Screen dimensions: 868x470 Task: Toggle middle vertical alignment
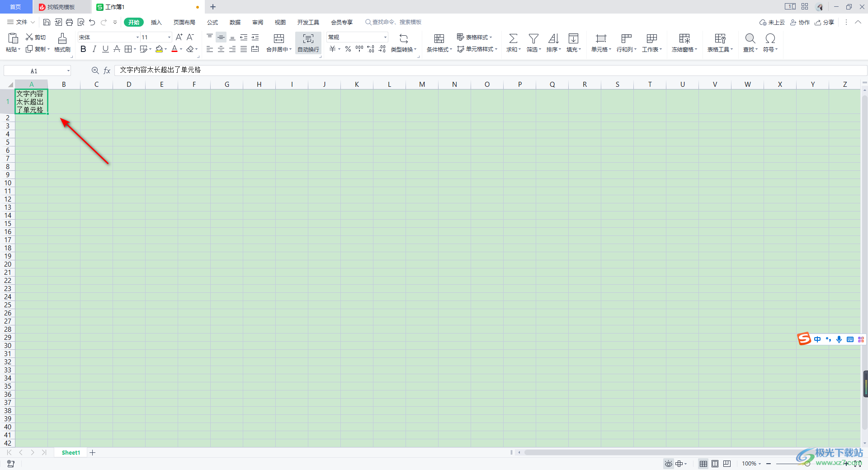pos(221,37)
